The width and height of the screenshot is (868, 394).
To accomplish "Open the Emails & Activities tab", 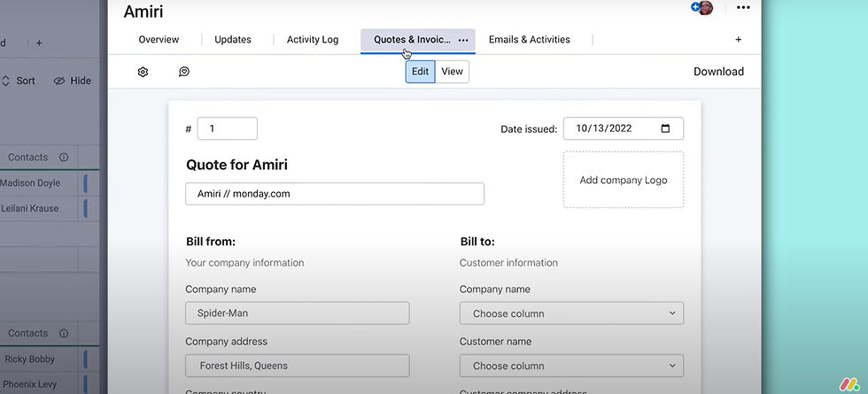I will [x=530, y=40].
